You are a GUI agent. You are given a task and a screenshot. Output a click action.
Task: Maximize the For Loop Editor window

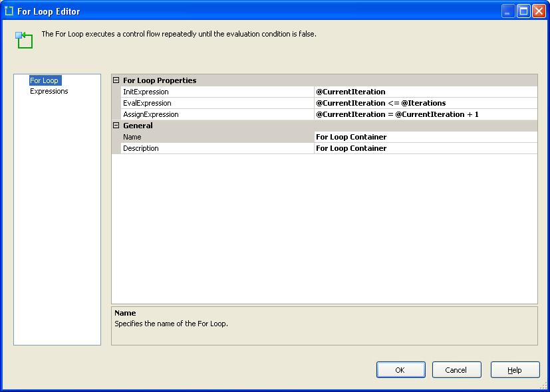523,11
